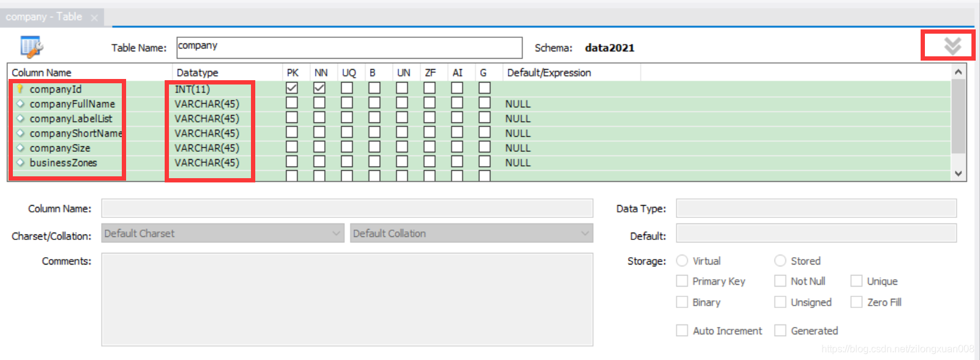The height and width of the screenshot is (360, 980).
Task: Click the column grid scroll down arrow
Action: (x=959, y=174)
